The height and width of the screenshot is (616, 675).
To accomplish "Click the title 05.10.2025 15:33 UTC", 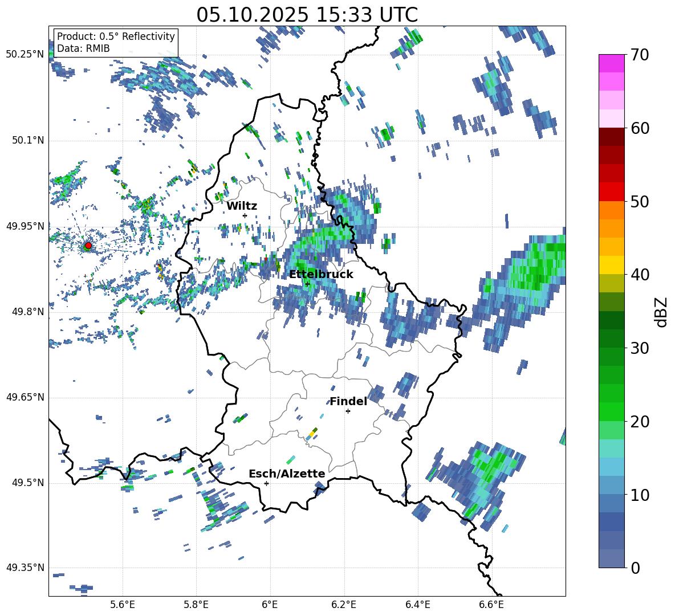I will [307, 15].
